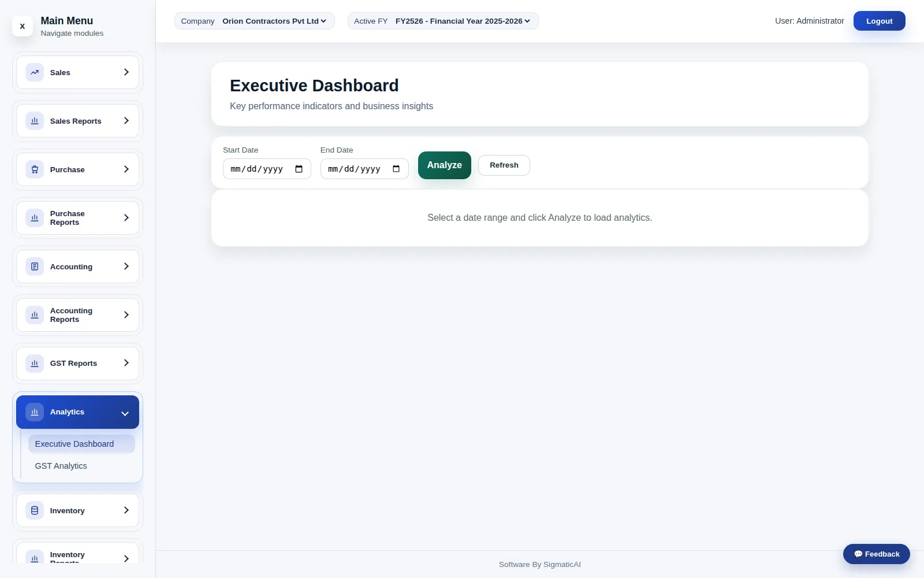Expand the Sales module chevron

[126, 72]
